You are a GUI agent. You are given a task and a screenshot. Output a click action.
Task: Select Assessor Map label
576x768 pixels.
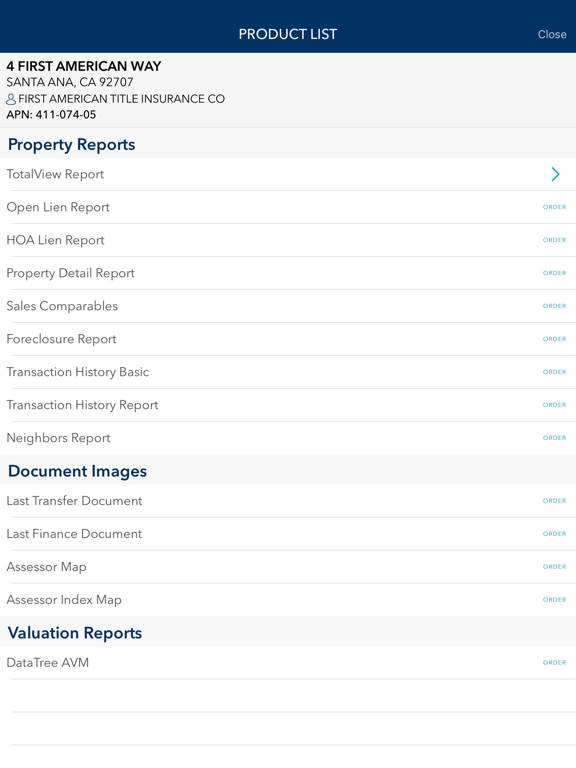(47, 567)
